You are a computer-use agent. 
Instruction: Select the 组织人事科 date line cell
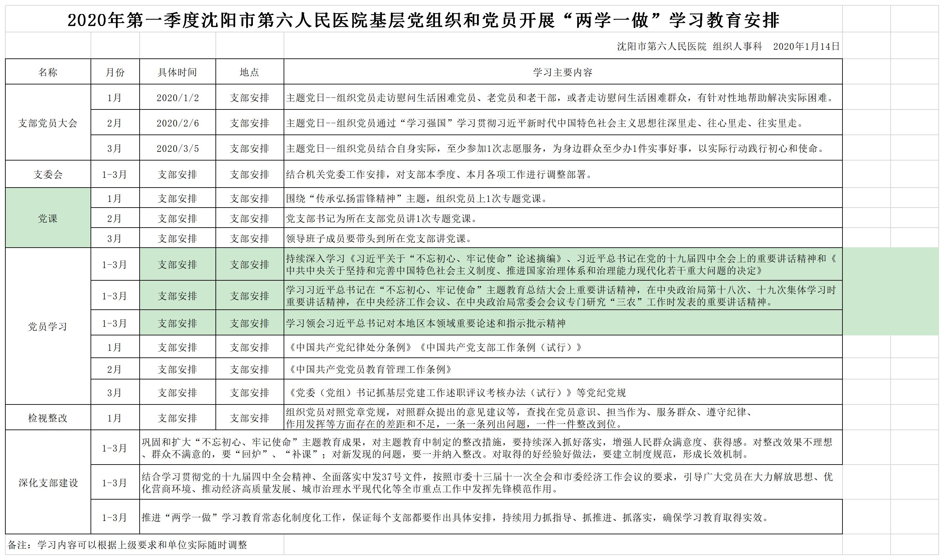tap(728, 46)
